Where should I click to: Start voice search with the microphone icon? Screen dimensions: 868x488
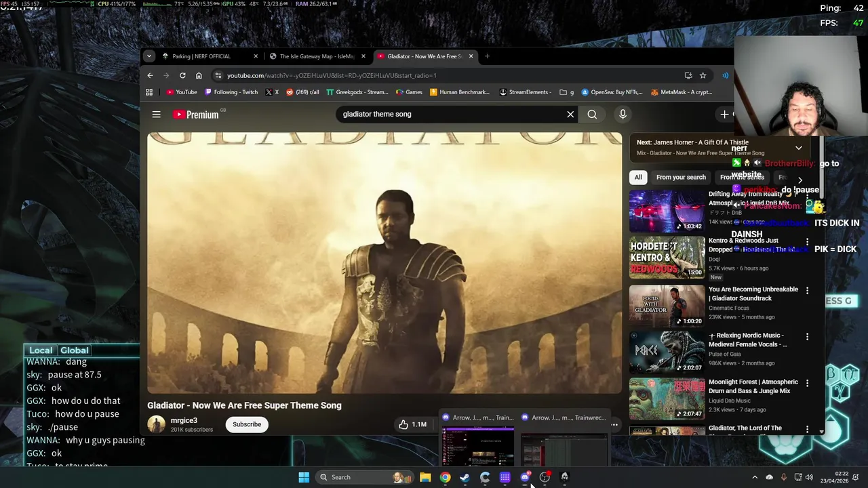pos(623,115)
